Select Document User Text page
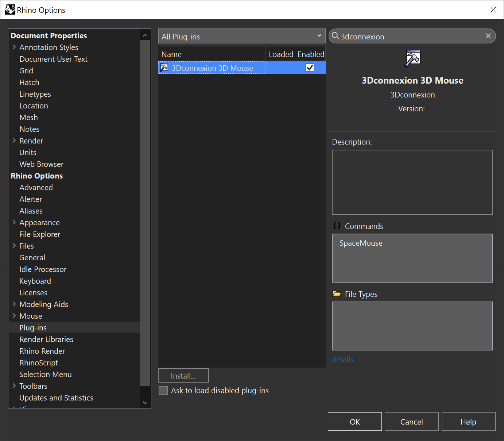This screenshot has width=504, height=441. [53, 59]
